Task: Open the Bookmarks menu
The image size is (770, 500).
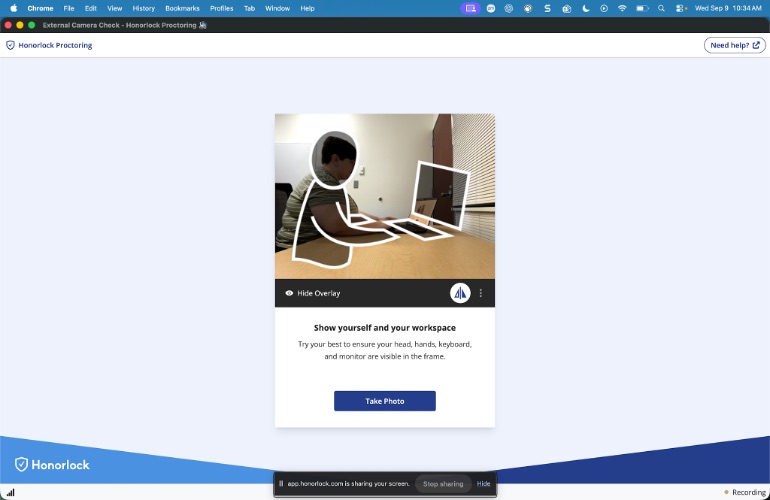Action: 182,8
